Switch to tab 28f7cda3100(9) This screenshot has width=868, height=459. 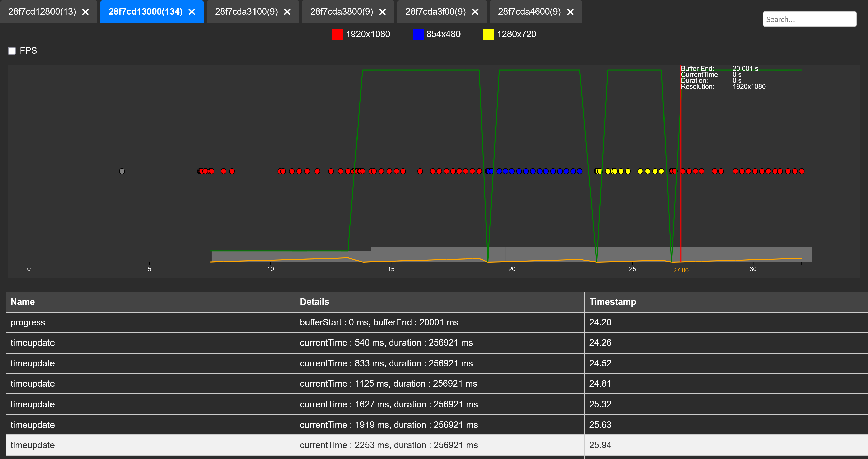click(x=246, y=12)
